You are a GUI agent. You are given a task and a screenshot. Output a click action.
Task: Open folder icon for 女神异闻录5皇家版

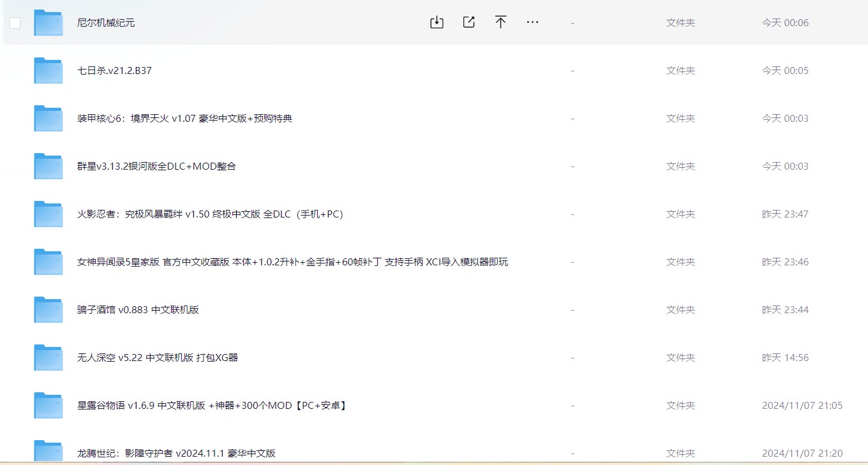coord(49,262)
